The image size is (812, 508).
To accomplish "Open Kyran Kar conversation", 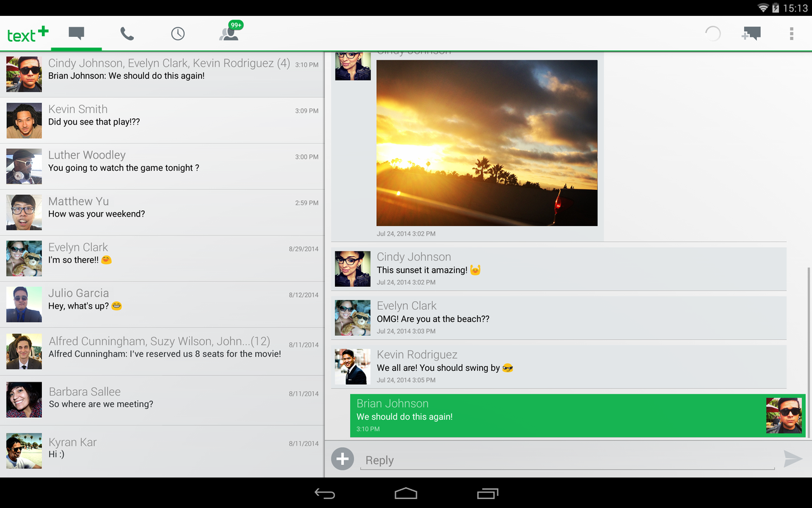I will tap(162, 451).
